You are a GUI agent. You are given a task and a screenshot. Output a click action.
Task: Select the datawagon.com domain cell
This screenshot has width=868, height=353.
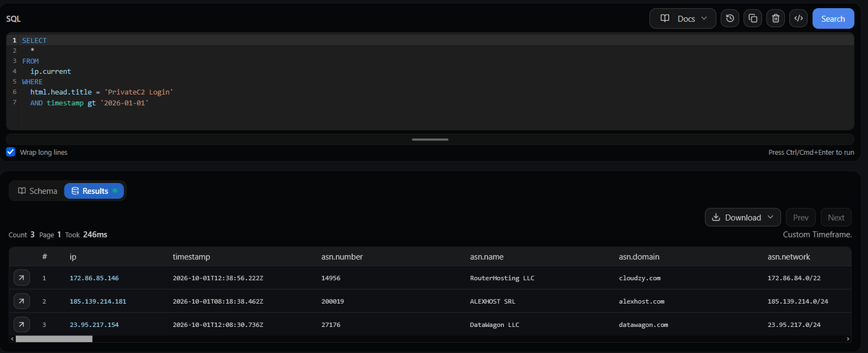point(643,325)
